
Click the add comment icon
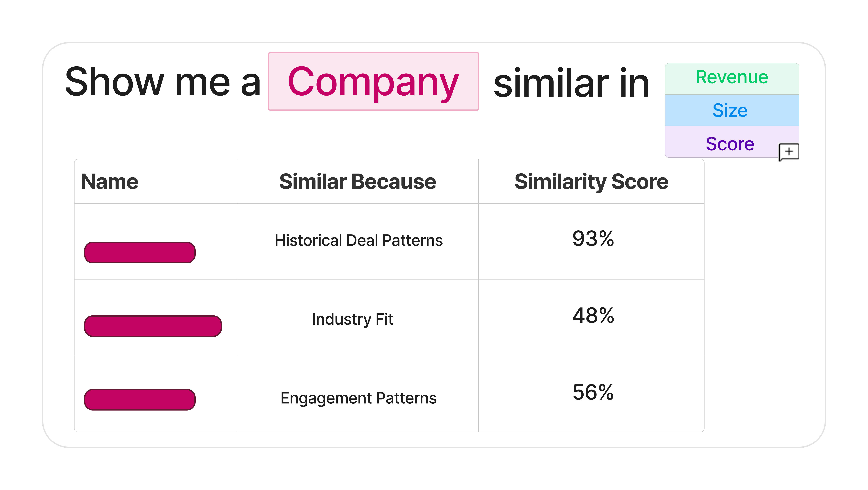[x=789, y=152]
